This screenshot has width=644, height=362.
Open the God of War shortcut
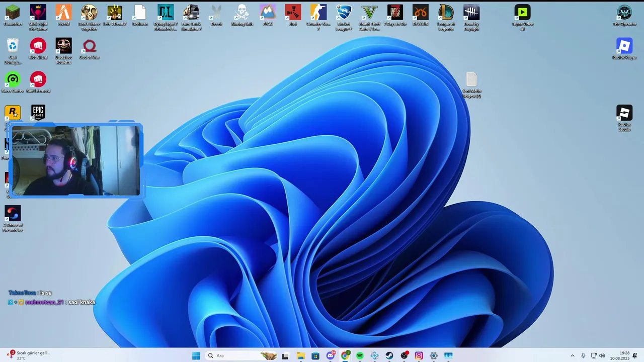point(89,49)
